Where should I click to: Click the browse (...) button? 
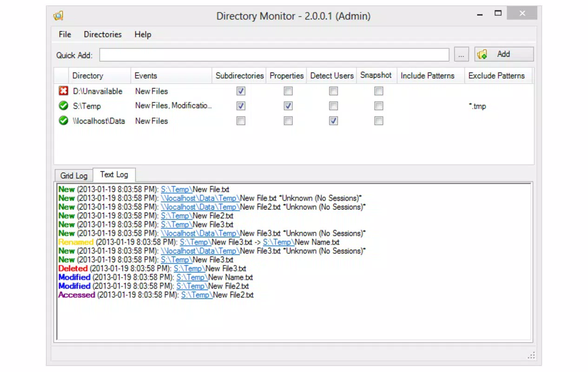(x=461, y=55)
